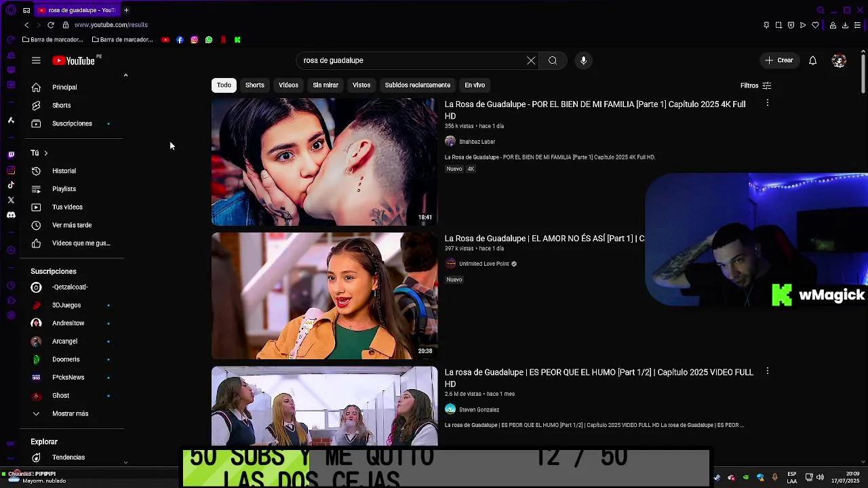868x488 pixels.
Task: Open EL AMOR NO ÉS ASÍ video thumbnail
Action: pyautogui.click(x=325, y=296)
